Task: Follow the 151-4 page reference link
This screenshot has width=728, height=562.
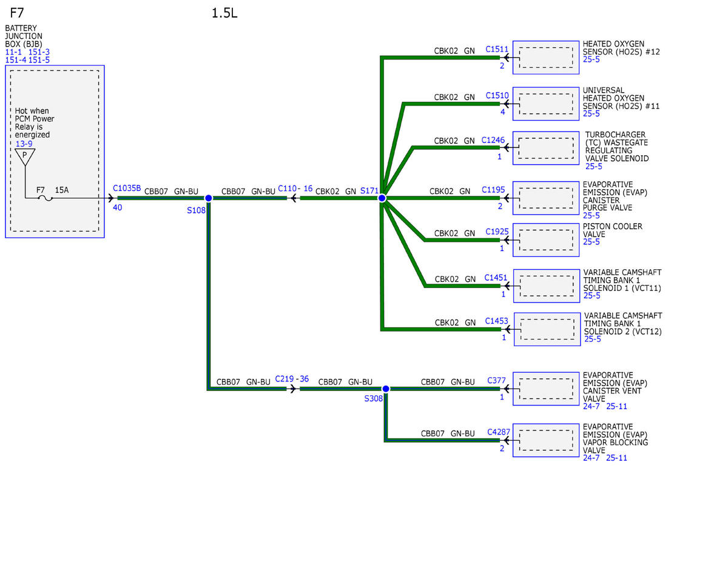Action: (16, 60)
